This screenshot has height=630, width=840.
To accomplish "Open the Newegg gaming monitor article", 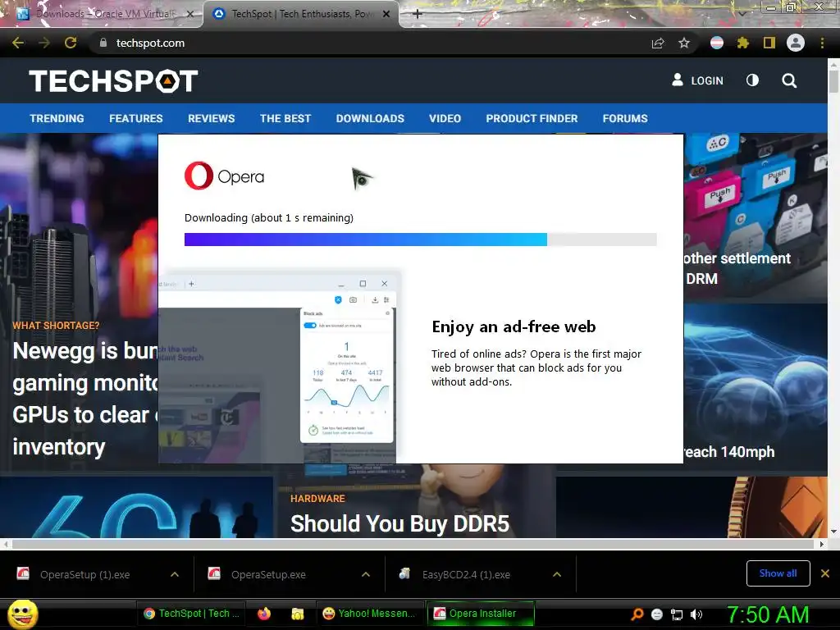I will click(84, 399).
